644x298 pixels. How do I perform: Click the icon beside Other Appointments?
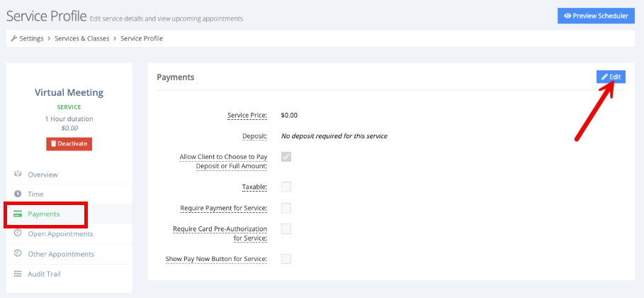(18, 253)
